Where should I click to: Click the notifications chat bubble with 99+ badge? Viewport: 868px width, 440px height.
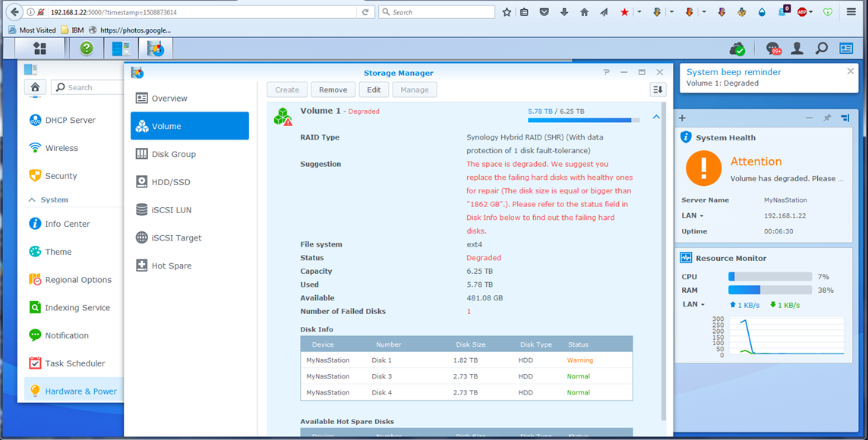coord(773,49)
